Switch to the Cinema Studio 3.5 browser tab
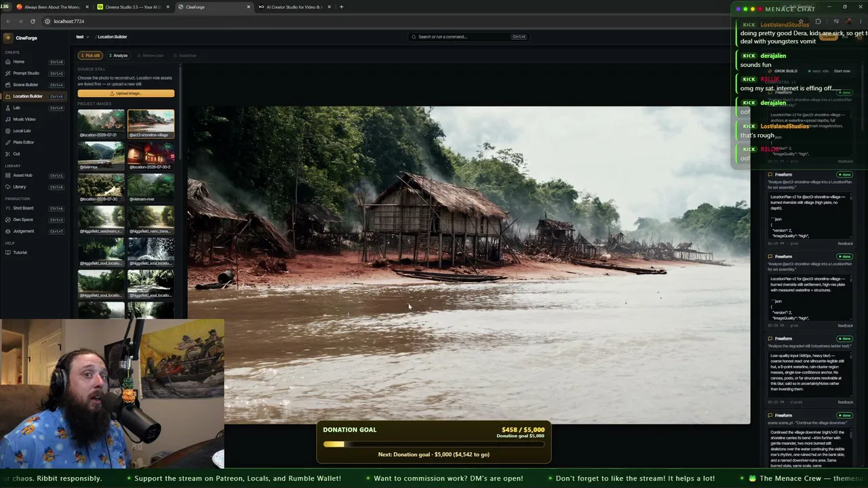The height and width of the screenshot is (488, 868). pyautogui.click(x=133, y=7)
